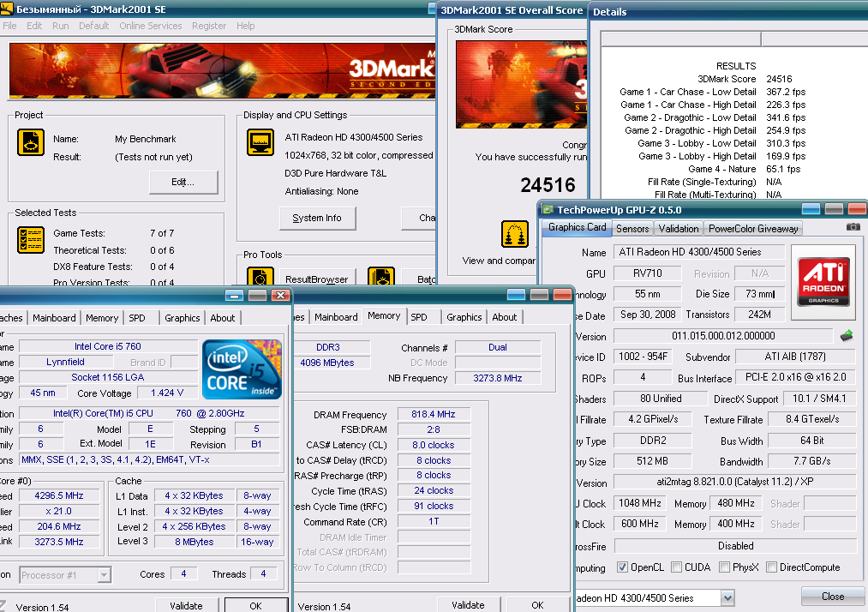
Task: Open the Default menu in 3DMark
Action: [93, 26]
